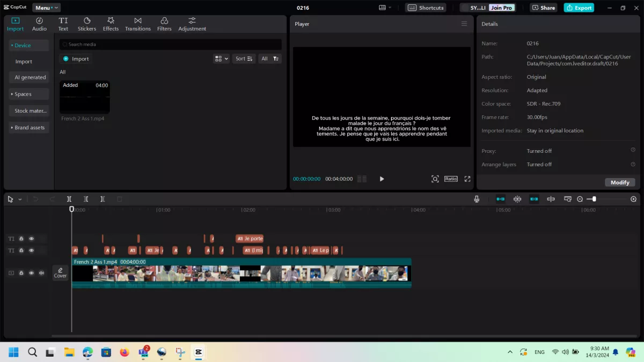Click the Export button
Viewport: 644px width, 362px height.
point(579,8)
